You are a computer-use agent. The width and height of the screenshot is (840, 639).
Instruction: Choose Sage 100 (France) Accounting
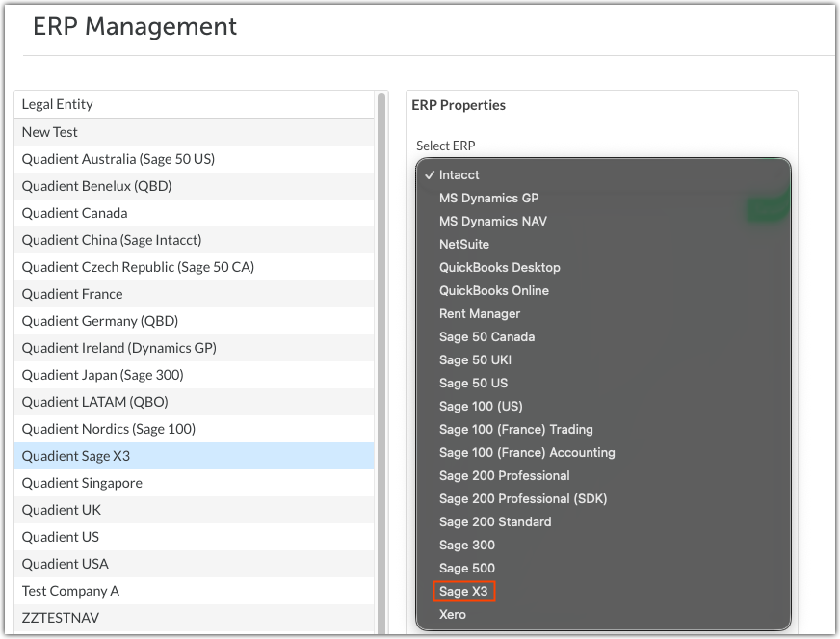(x=603, y=452)
